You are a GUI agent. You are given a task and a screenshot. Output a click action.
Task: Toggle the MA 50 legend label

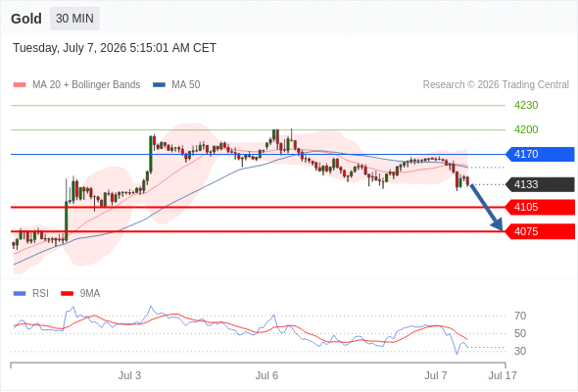click(x=186, y=85)
